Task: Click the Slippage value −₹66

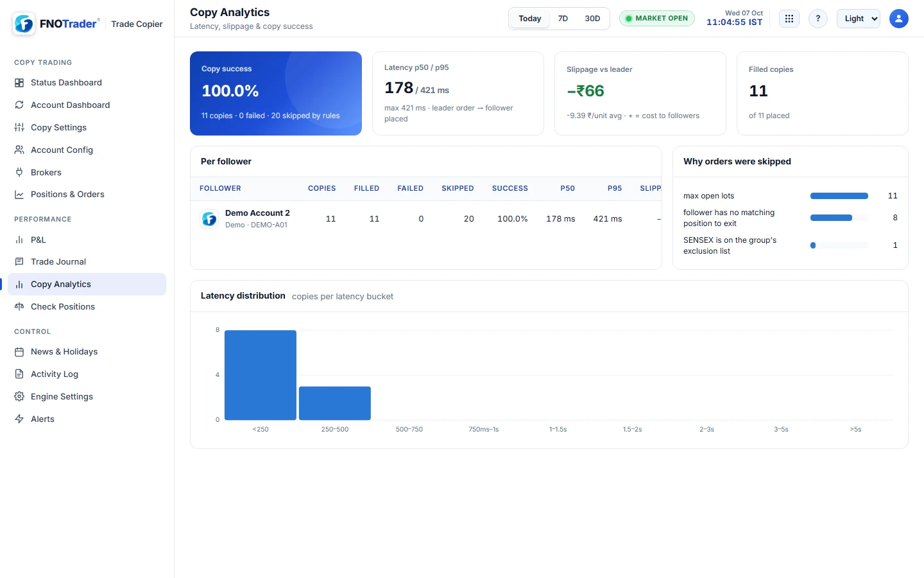Action: 585,91
